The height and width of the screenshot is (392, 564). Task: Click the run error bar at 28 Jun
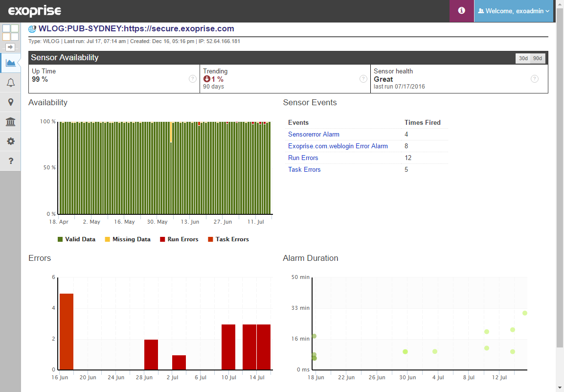(151, 355)
